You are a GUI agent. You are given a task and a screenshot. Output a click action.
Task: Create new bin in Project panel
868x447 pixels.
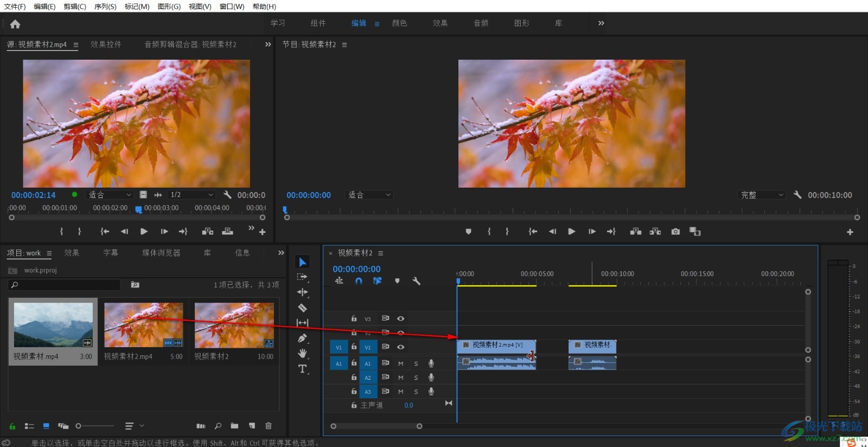tap(234, 426)
